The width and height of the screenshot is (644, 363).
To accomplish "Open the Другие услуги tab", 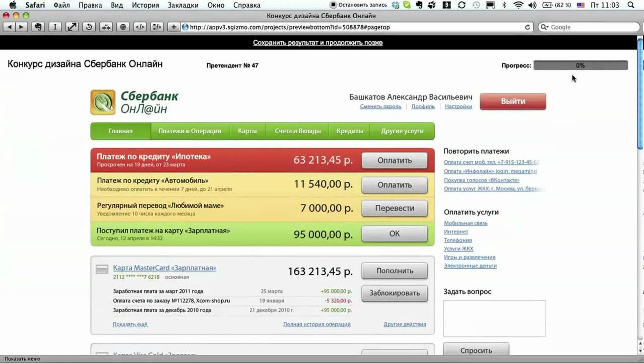I will (402, 131).
